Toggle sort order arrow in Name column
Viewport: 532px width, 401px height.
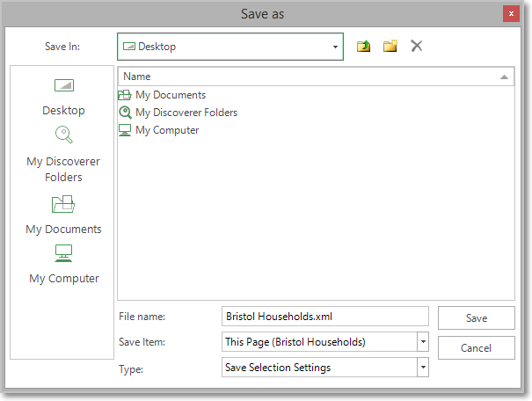pos(504,77)
